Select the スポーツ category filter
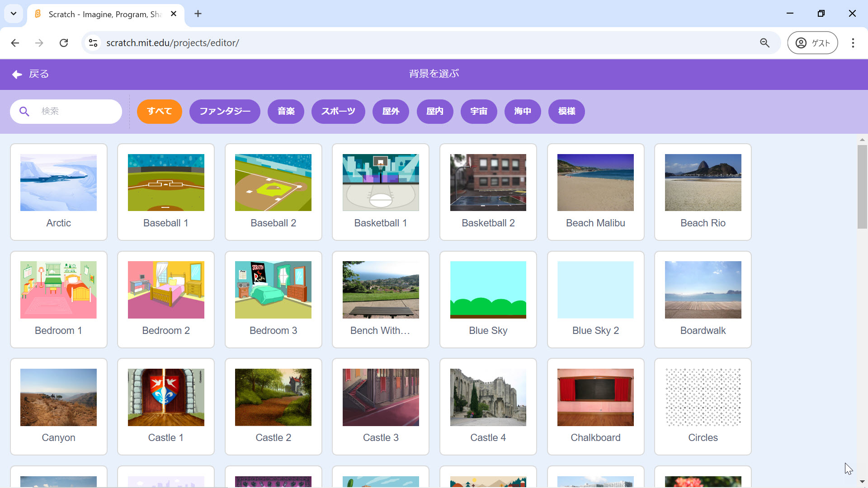Viewport: 868px width, 488px height. [x=338, y=112]
